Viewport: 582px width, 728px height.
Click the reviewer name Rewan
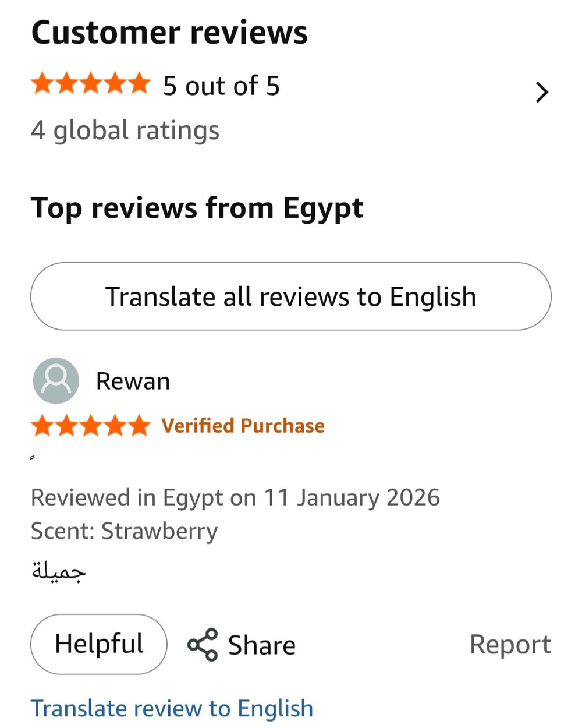pos(133,380)
